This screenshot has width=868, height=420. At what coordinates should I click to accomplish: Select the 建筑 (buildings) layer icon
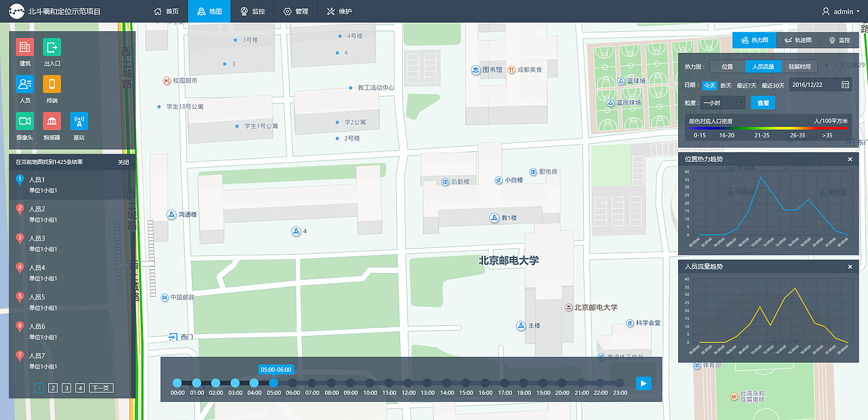coord(24,46)
